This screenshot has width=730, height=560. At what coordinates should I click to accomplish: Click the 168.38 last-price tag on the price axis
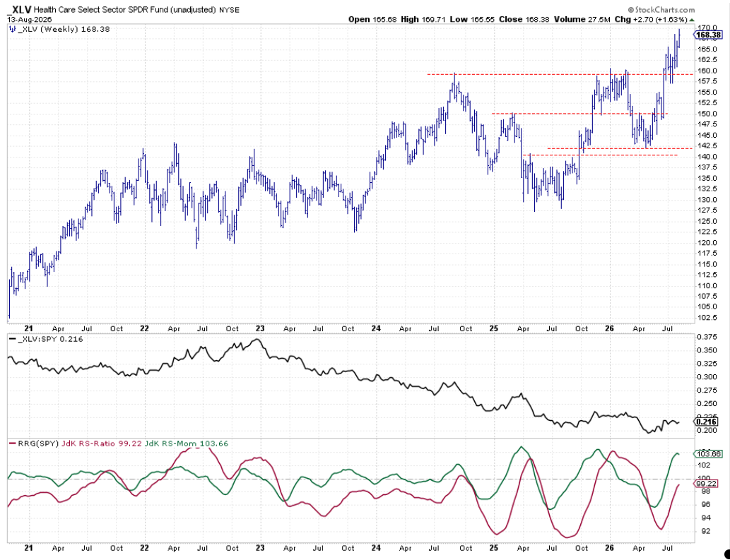(710, 35)
